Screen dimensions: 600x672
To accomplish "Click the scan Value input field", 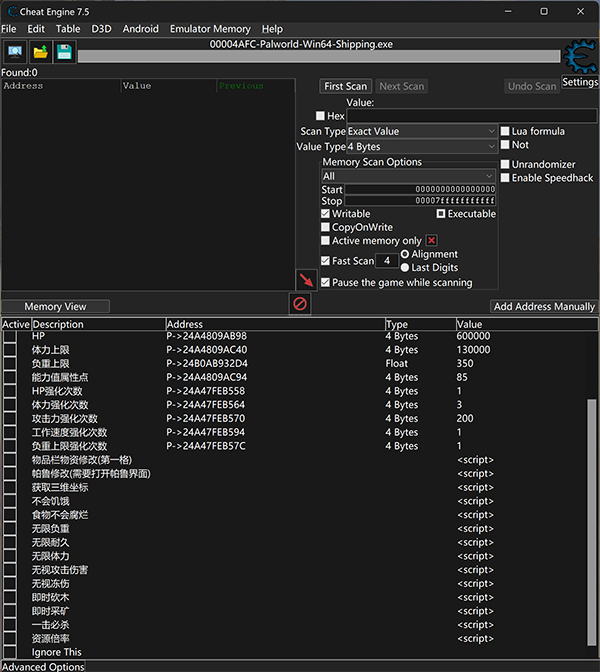I will 471,116.
